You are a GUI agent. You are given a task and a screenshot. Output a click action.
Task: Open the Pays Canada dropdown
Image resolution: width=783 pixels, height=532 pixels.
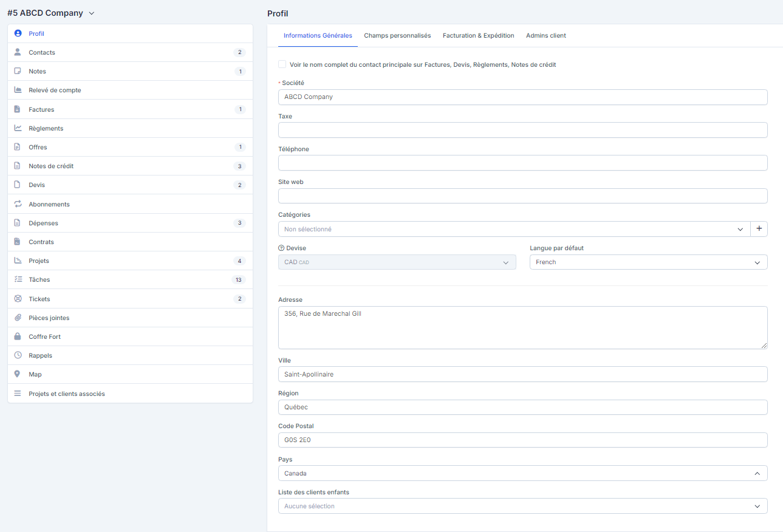523,473
